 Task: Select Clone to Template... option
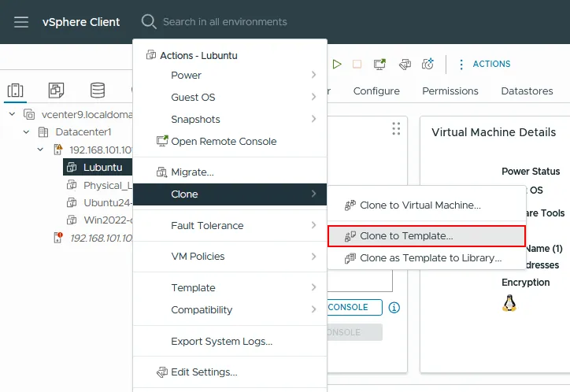point(427,236)
